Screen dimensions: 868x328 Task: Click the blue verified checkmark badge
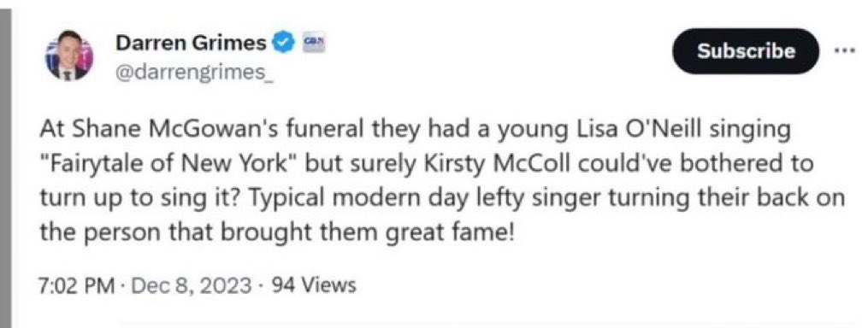[284, 43]
